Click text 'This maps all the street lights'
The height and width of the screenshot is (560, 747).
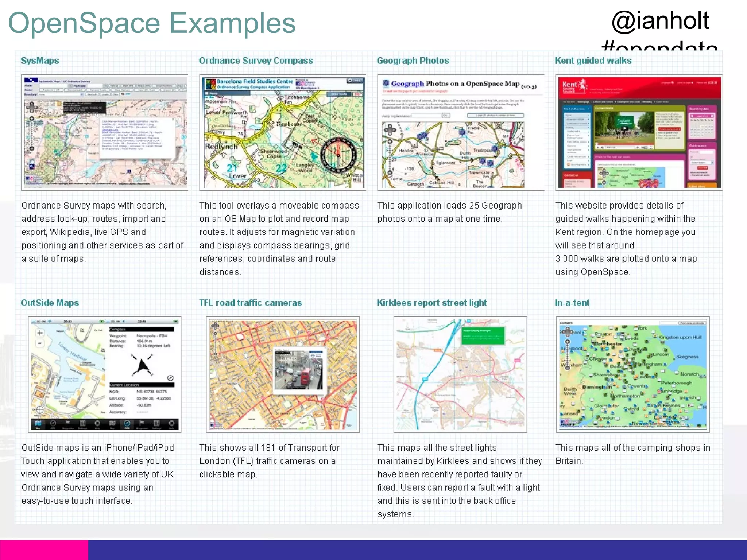point(437,448)
